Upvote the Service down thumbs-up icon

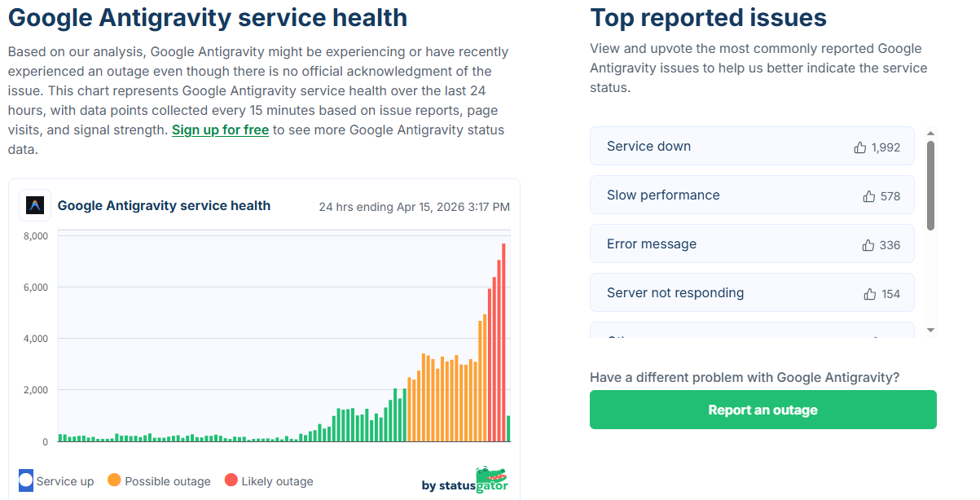[860, 147]
